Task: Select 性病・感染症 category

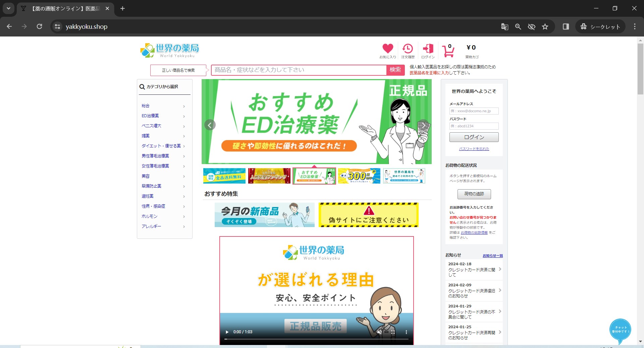Action: click(164, 206)
